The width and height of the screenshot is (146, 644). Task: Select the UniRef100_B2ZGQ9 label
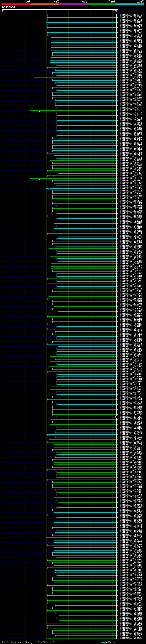click(131, 55)
